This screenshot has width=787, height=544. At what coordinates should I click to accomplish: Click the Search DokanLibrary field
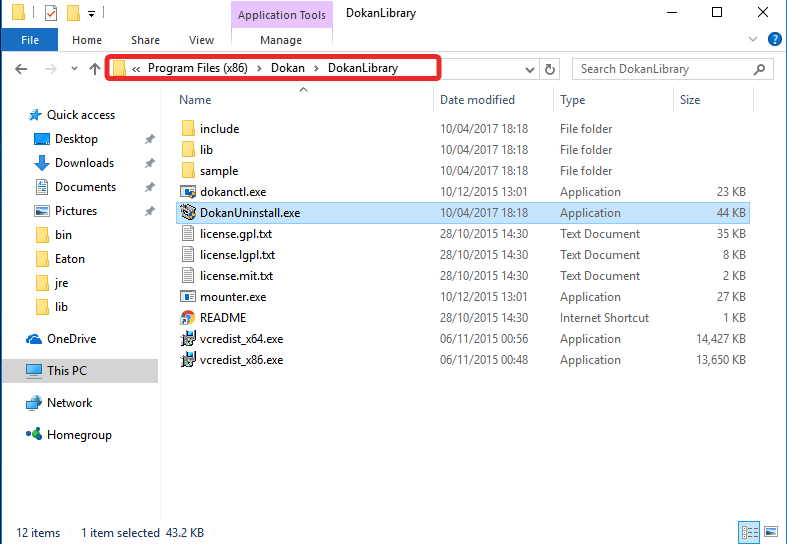point(673,69)
